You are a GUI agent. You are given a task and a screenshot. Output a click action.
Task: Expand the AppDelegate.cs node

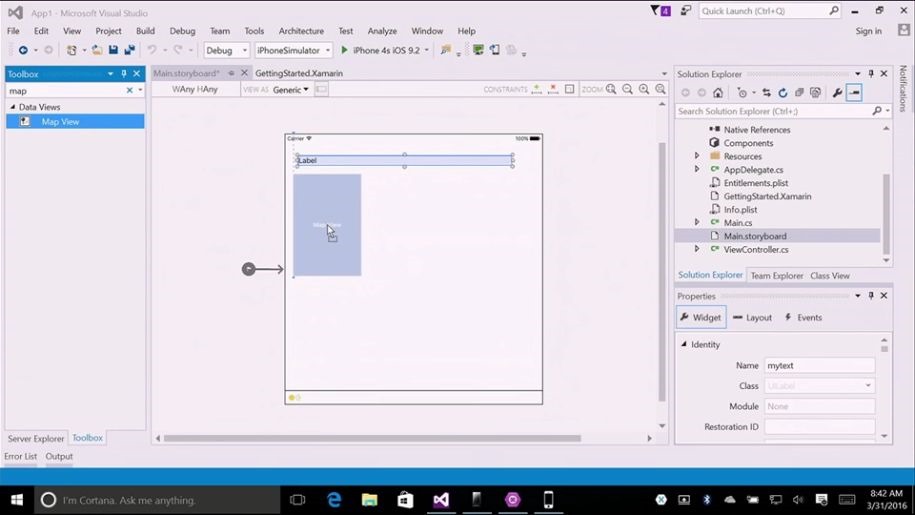click(697, 169)
